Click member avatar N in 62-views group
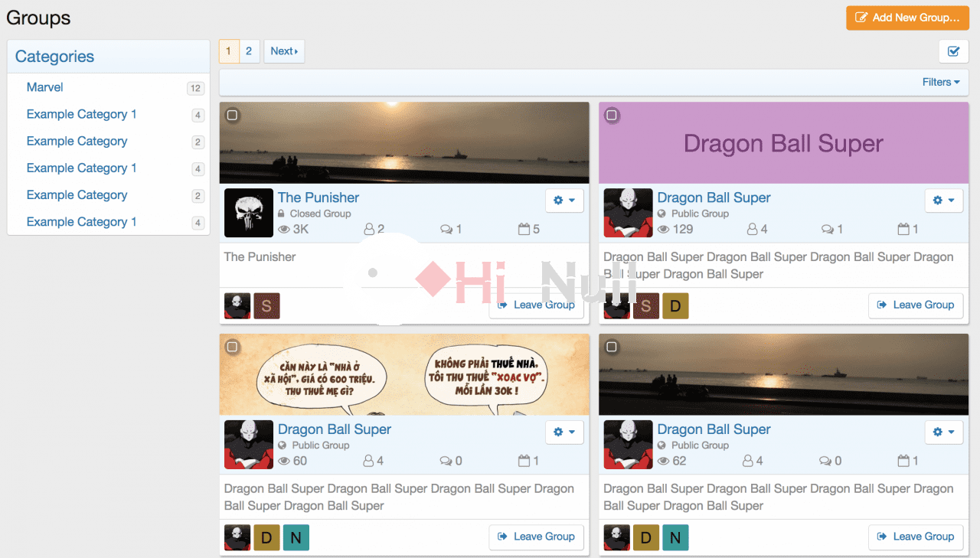Image resolution: width=980 pixels, height=558 pixels. pos(675,537)
